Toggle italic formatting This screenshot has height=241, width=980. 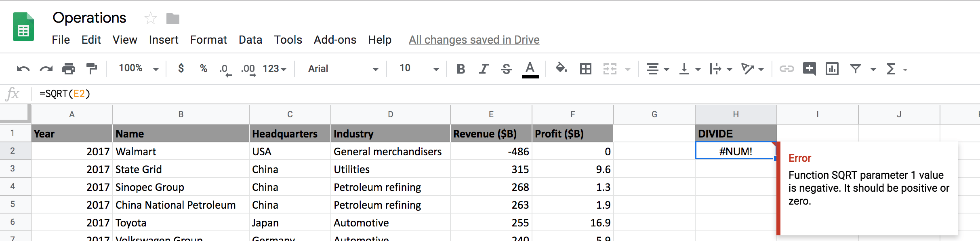pyautogui.click(x=484, y=69)
